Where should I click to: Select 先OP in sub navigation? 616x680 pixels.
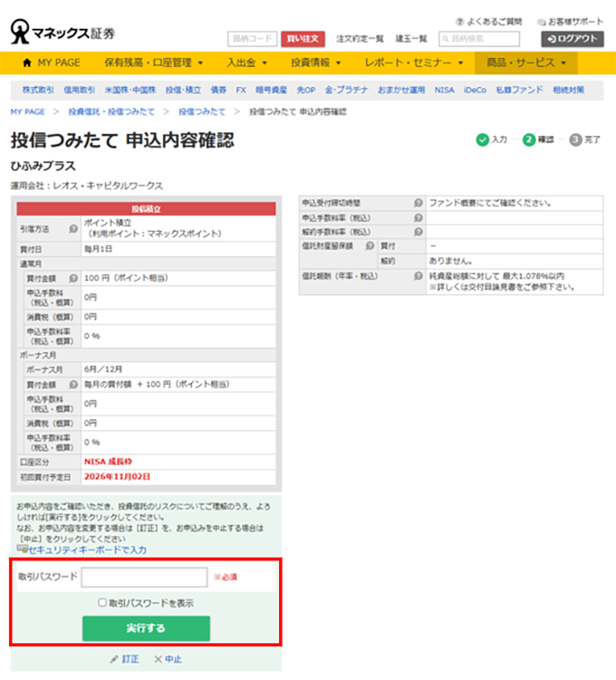tap(306, 90)
